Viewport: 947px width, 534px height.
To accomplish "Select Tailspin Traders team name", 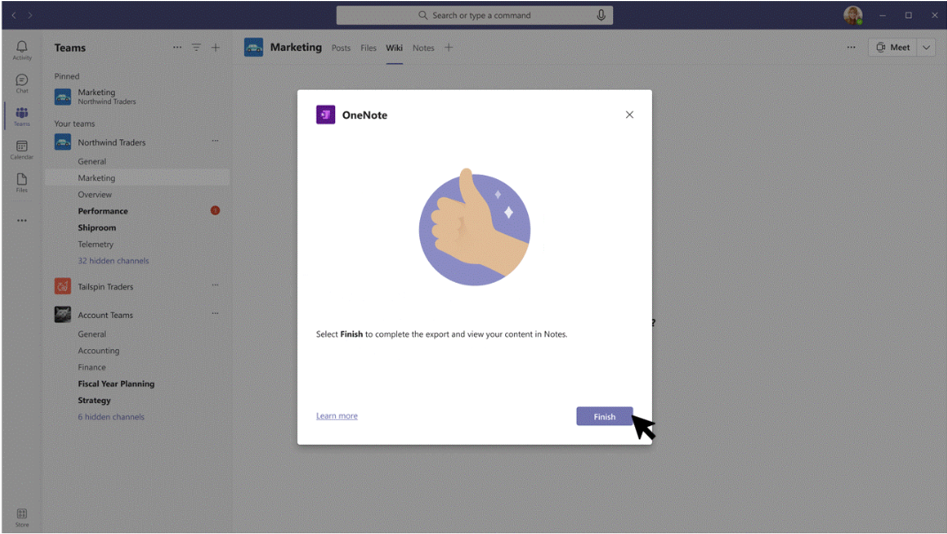I will [x=105, y=287].
